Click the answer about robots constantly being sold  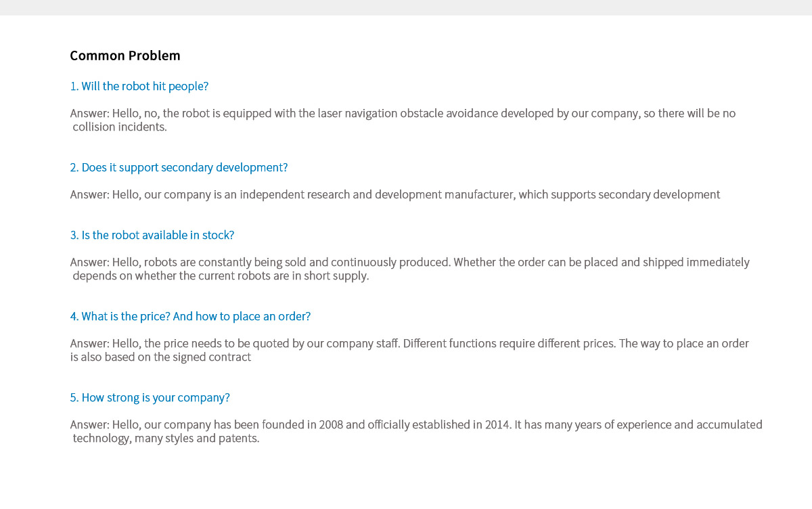(409, 263)
